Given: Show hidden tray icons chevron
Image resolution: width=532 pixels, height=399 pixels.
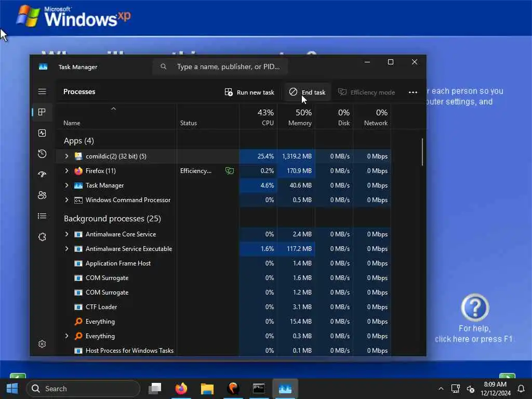Looking at the screenshot, I should [x=441, y=389].
